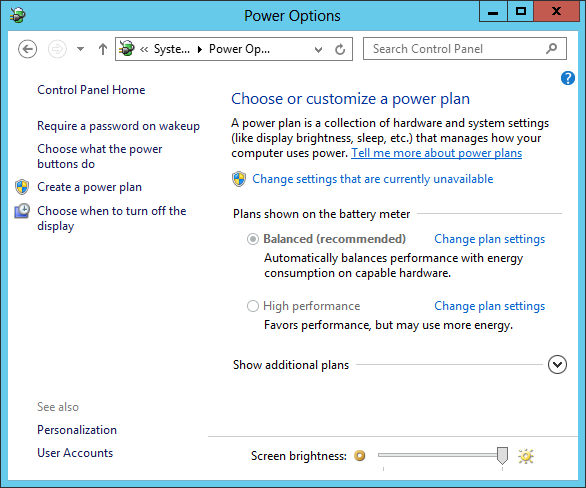
Task: Expand Show additional plans
Action: point(557,364)
